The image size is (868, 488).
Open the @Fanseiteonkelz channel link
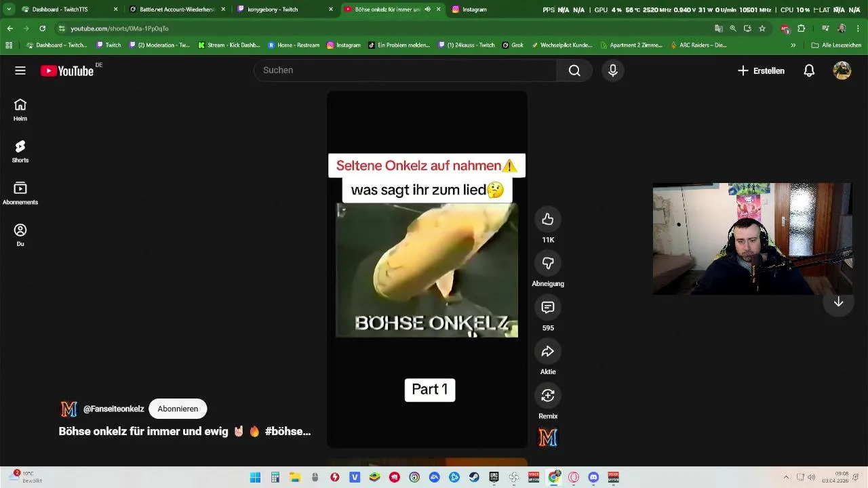[x=113, y=409]
